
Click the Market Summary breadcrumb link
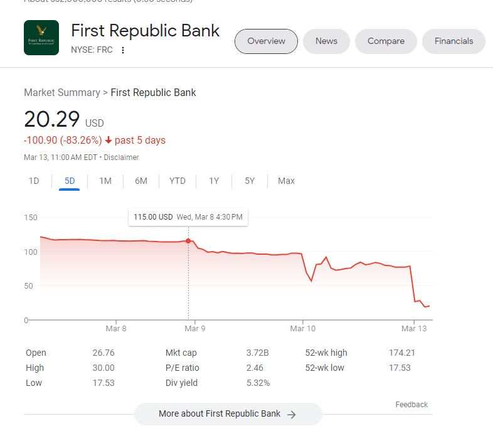pyautogui.click(x=61, y=92)
